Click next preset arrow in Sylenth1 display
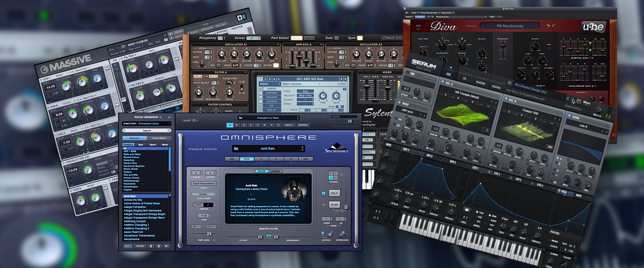The height and width of the screenshot is (268, 644). [345, 79]
